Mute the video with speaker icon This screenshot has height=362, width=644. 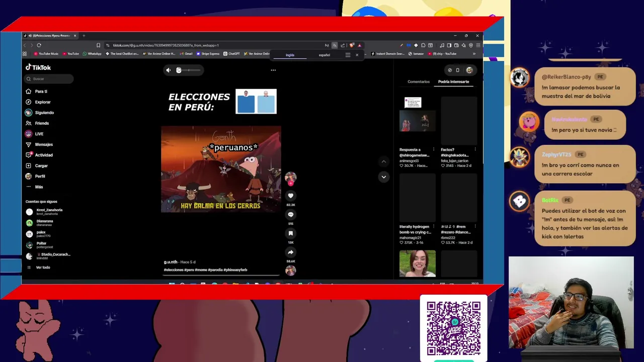pyautogui.click(x=169, y=70)
